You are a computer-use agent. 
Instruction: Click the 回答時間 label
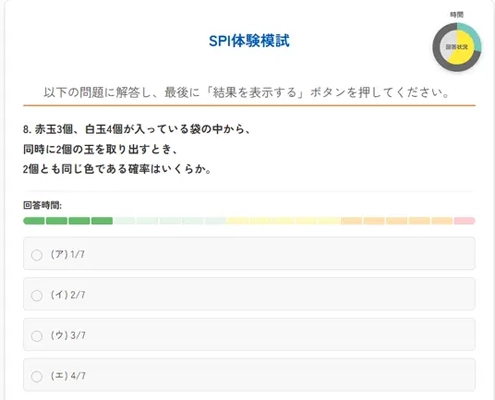tap(42, 205)
